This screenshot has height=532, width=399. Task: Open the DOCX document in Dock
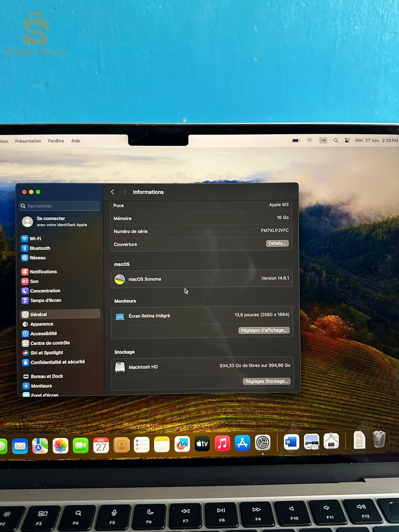point(359,440)
